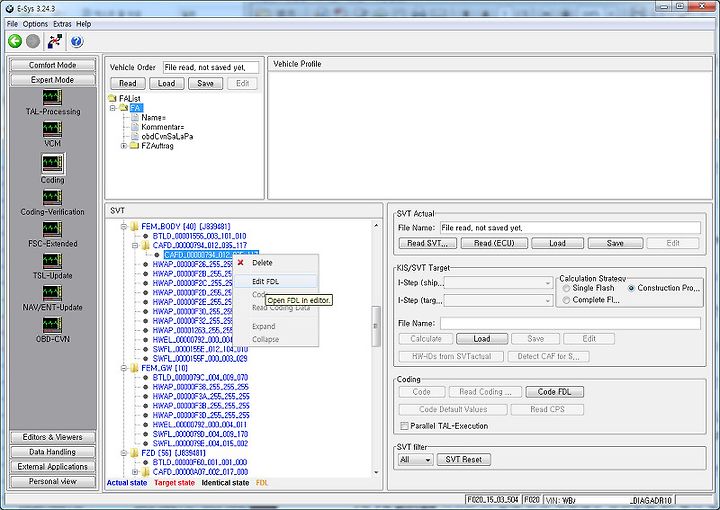Click Read (ECU) button
Screen dimensions: 720x510
(x=494, y=243)
